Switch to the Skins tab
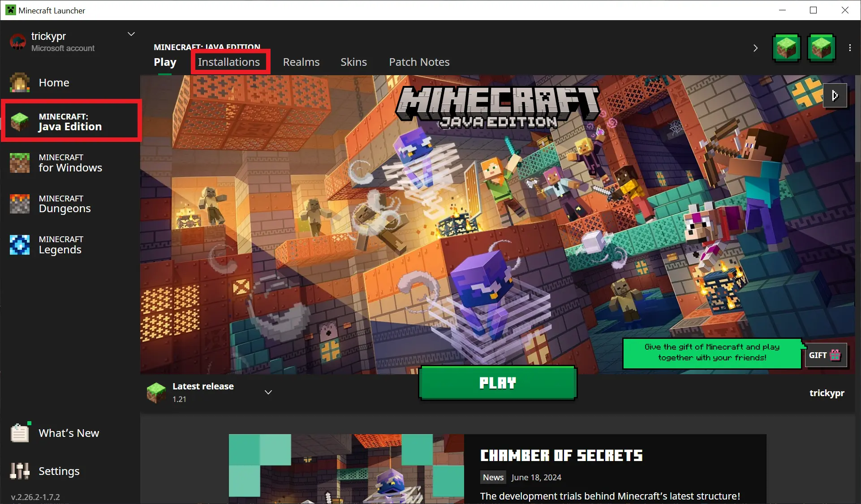Screen dimensions: 861x504 coord(353,62)
